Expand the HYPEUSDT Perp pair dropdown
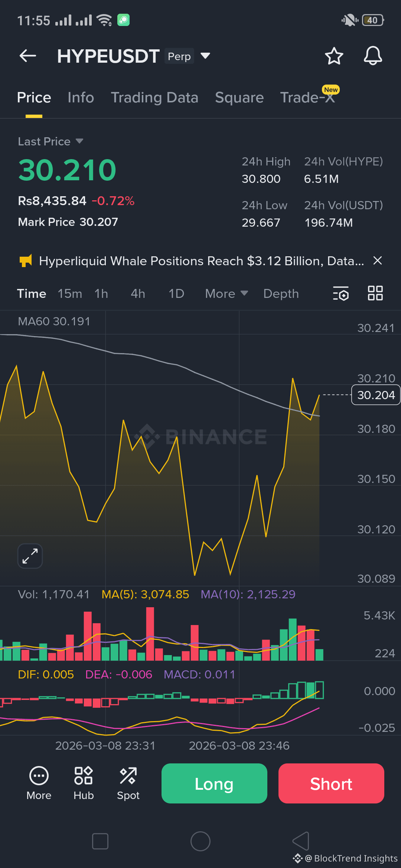 (205, 56)
